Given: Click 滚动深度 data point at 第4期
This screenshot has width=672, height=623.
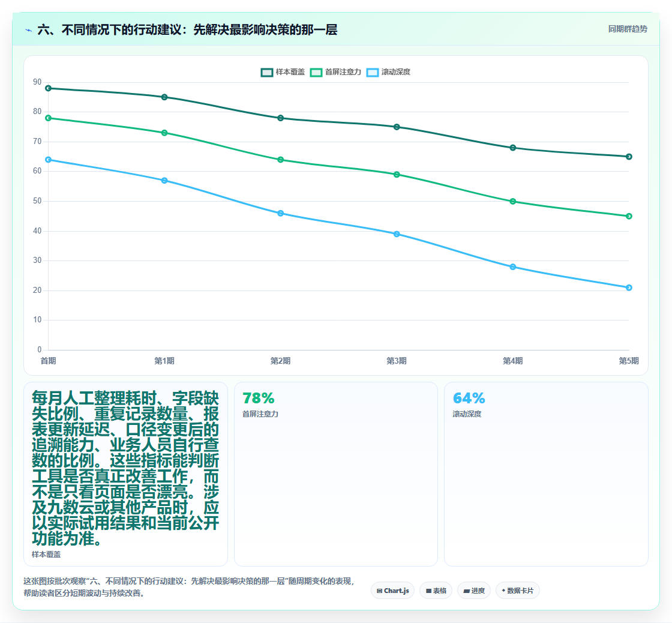Looking at the screenshot, I should [x=513, y=266].
